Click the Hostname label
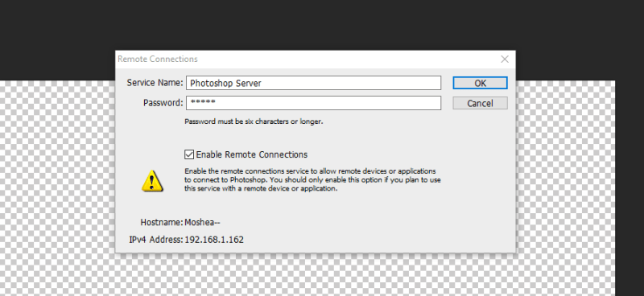Viewport: 644px width, 296px height. pyautogui.click(x=162, y=223)
